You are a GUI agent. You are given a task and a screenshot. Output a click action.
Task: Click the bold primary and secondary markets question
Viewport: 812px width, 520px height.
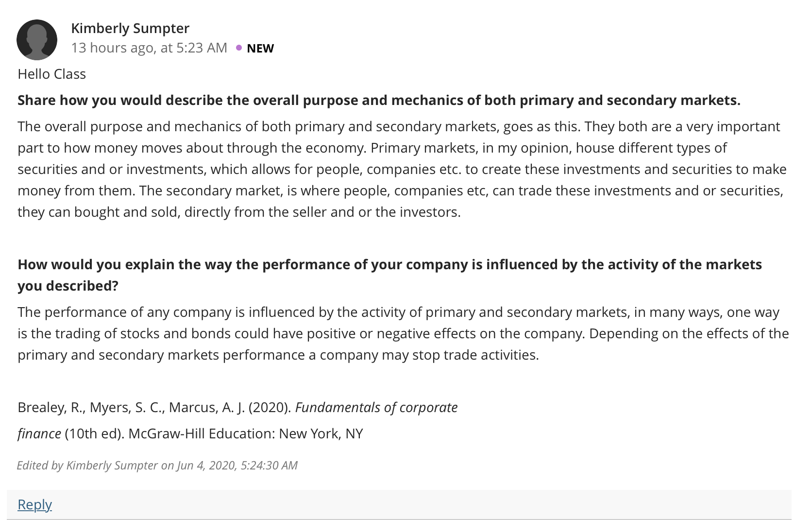pyautogui.click(x=379, y=100)
